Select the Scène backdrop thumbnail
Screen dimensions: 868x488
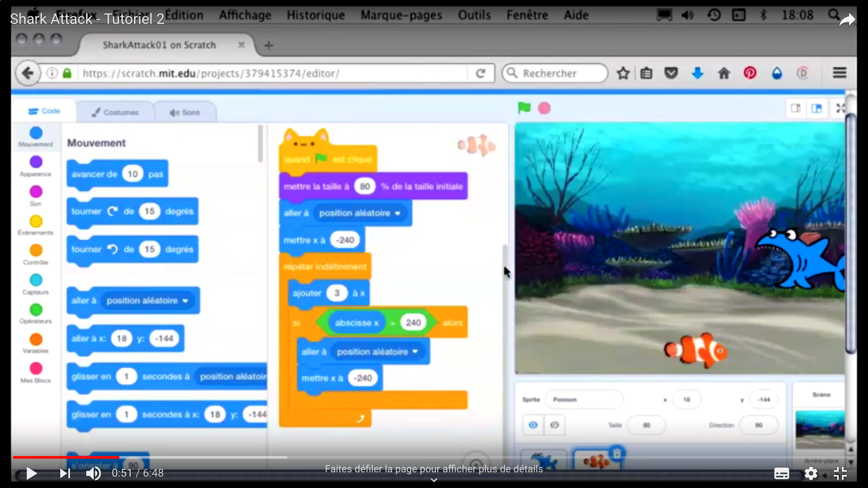point(820,429)
